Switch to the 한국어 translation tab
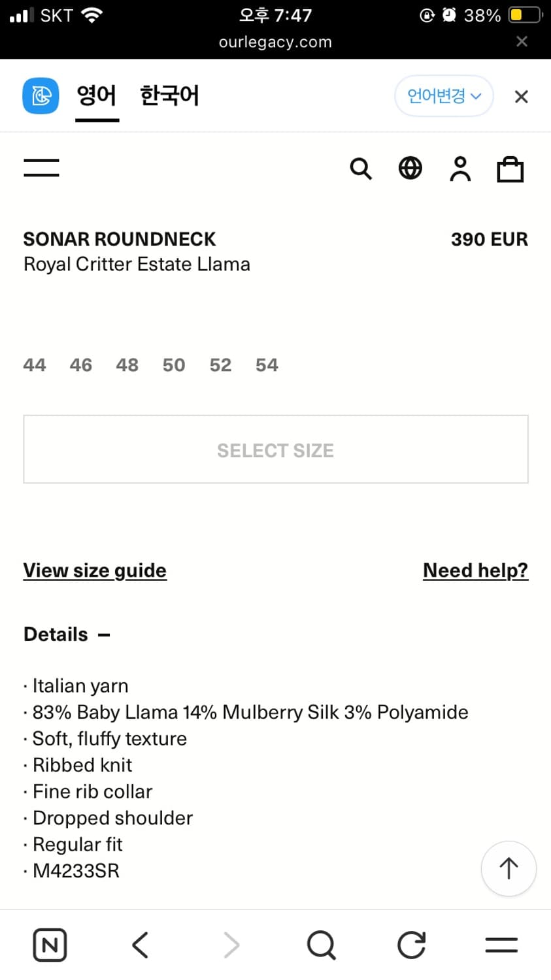This screenshot has width=551, height=980. tap(169, 96)
